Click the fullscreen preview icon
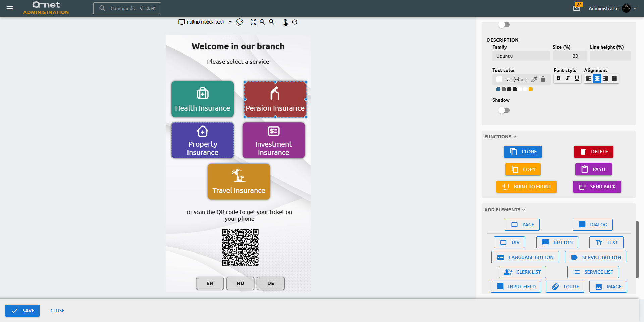Viewport: 644px width, 322px height. (x=253, y=22)
